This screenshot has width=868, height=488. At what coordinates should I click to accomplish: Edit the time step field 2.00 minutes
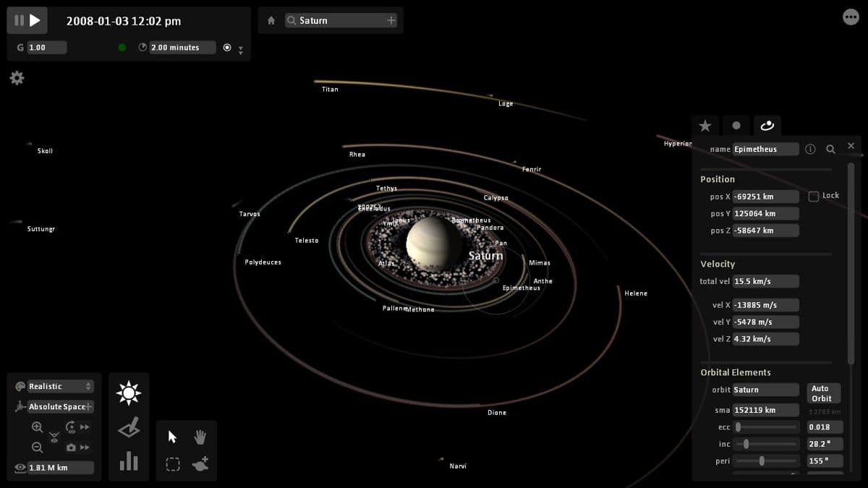[182, 48]
